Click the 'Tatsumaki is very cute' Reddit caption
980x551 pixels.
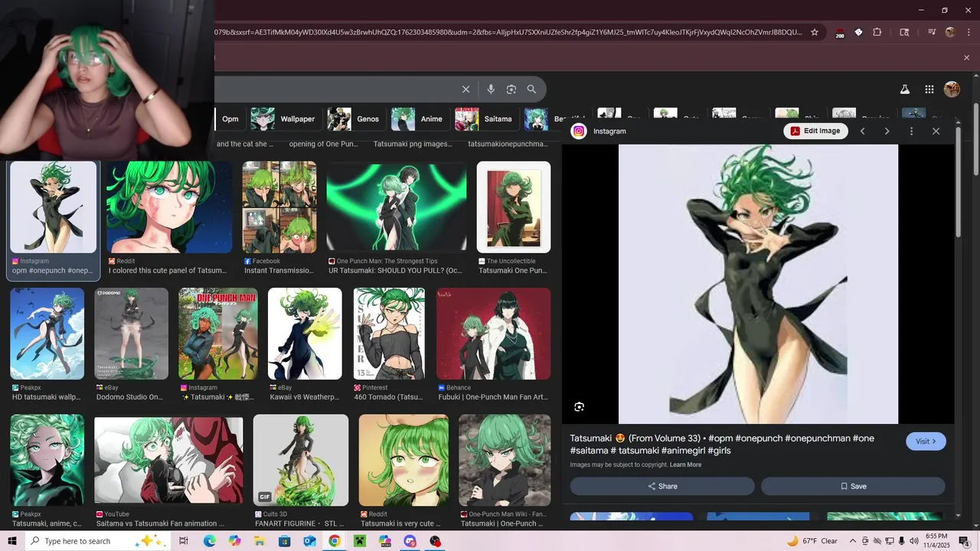[x=400, y=523]
